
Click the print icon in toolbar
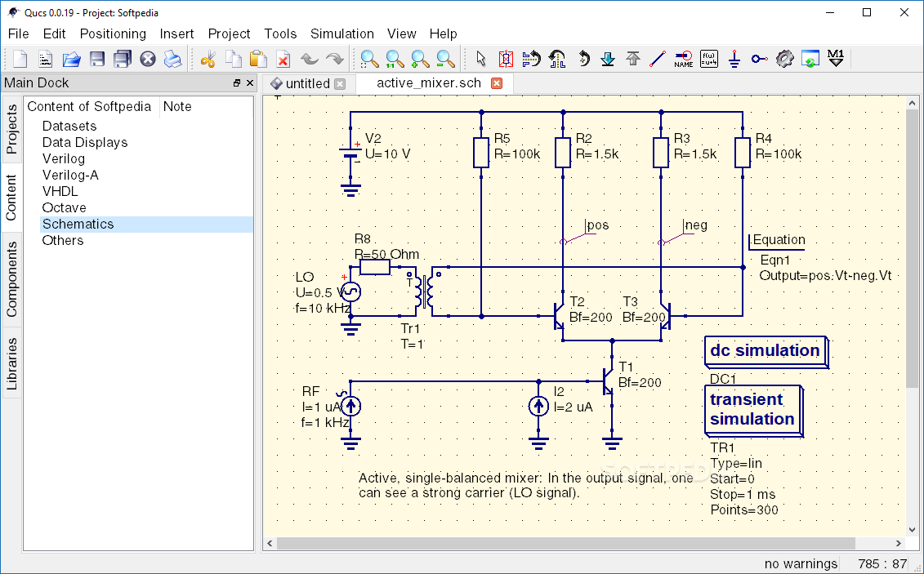tap(172, 59)
